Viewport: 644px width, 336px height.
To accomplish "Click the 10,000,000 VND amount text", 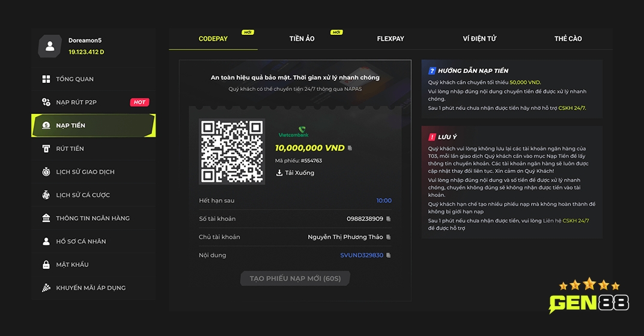I will (310, 148).
